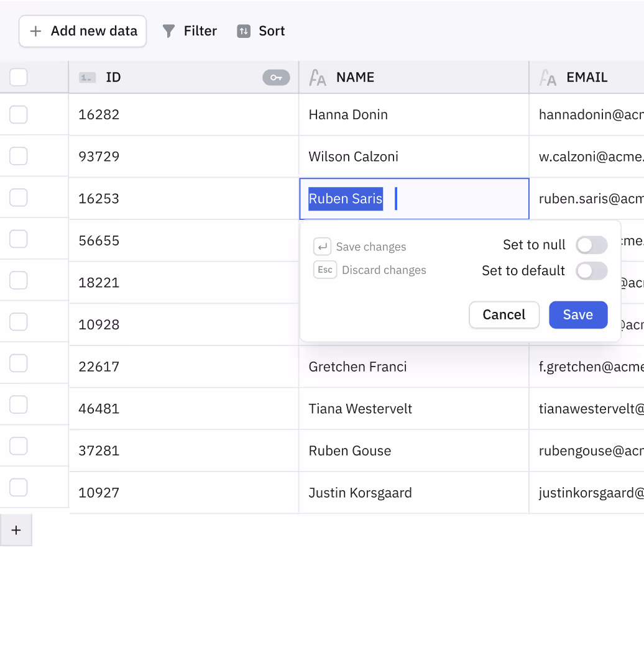Cancel the cell edit
The width and height of the screenshot is (644, 671).
coord(504,315)
